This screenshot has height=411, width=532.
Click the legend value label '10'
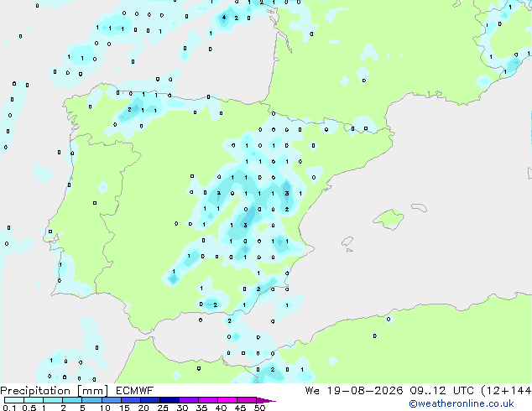pos(105,408)
